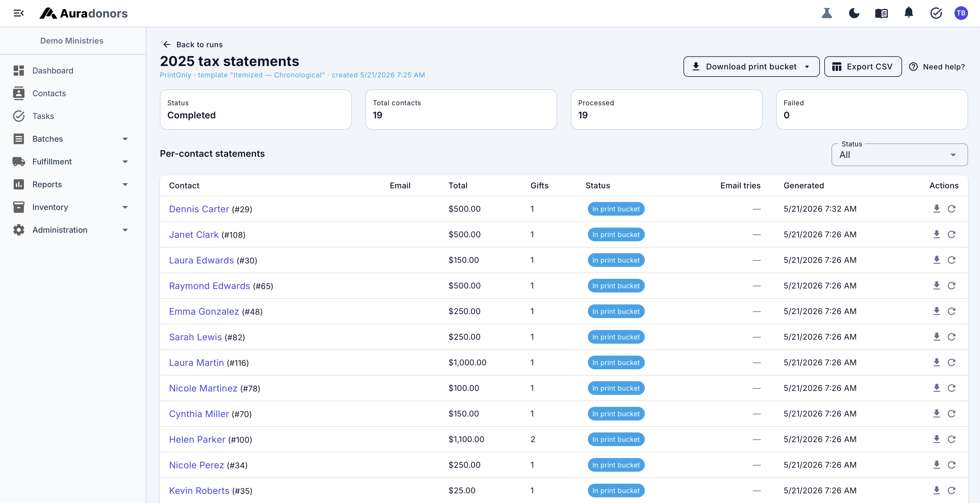
Task: Select the Demo Ministries organization
Action: pyautogui.click(x=72, y=41)
